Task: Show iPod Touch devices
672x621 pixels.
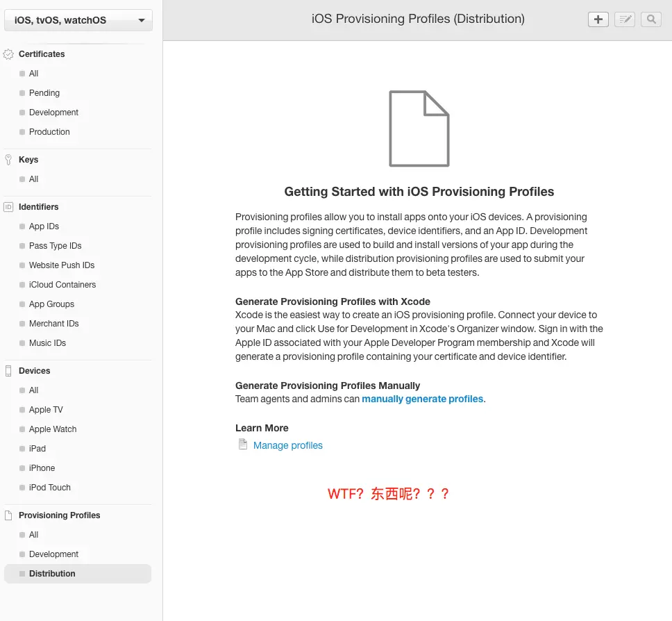Action: 50,487
